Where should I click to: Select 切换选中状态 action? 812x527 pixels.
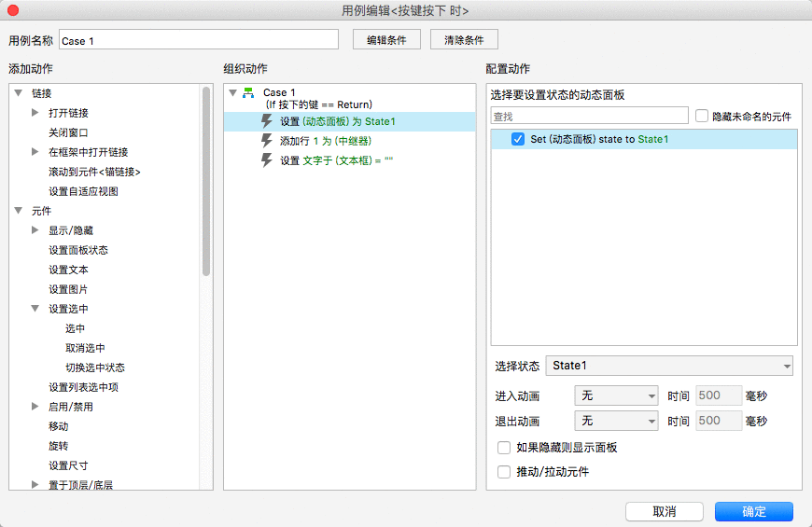coord(95,368)
